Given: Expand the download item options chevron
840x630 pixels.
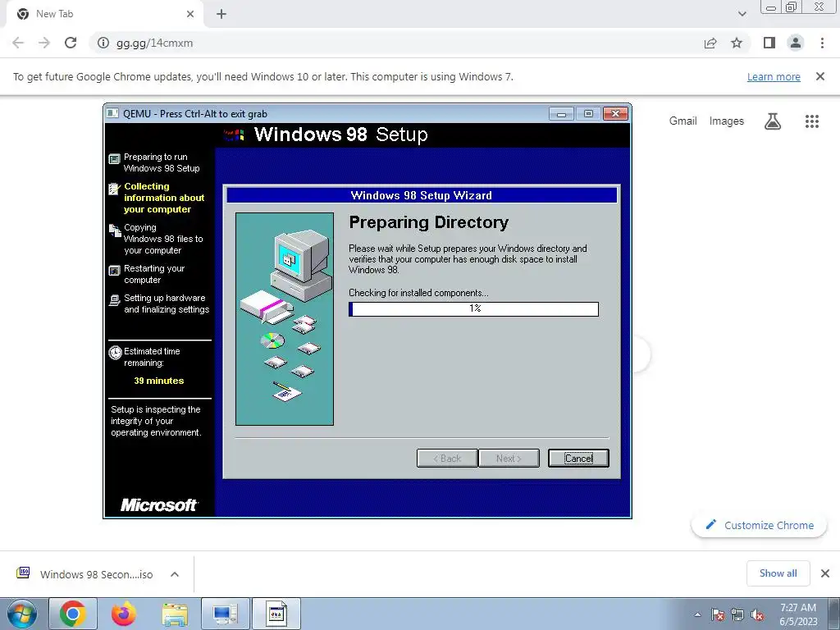Looking at the screenshot, I should tap(175, 574).
